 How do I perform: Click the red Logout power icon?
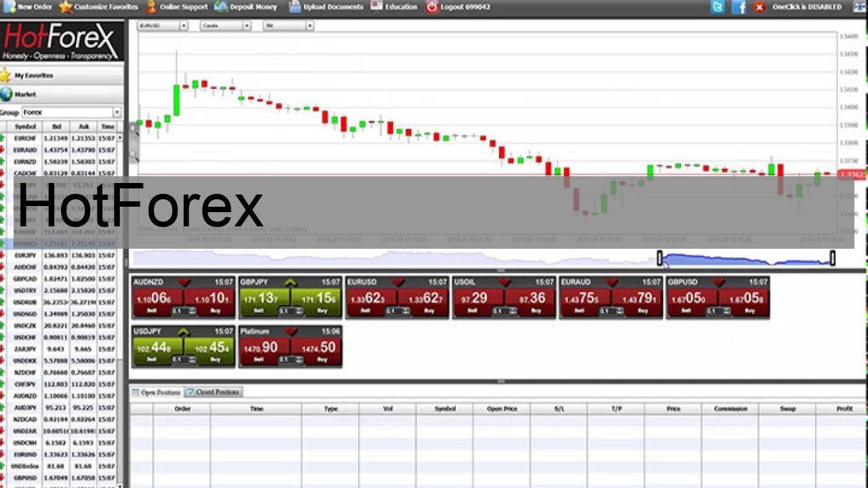click(x=432, y=7)
